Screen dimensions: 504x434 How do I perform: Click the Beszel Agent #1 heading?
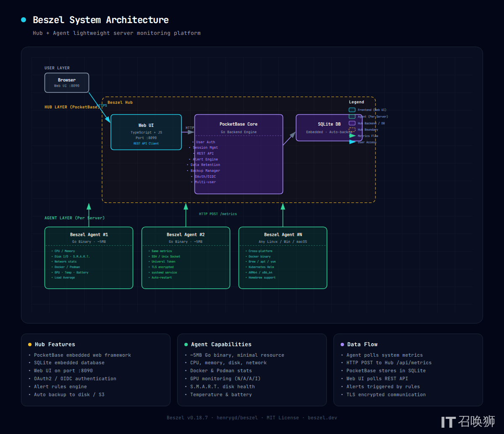[89, 234]
